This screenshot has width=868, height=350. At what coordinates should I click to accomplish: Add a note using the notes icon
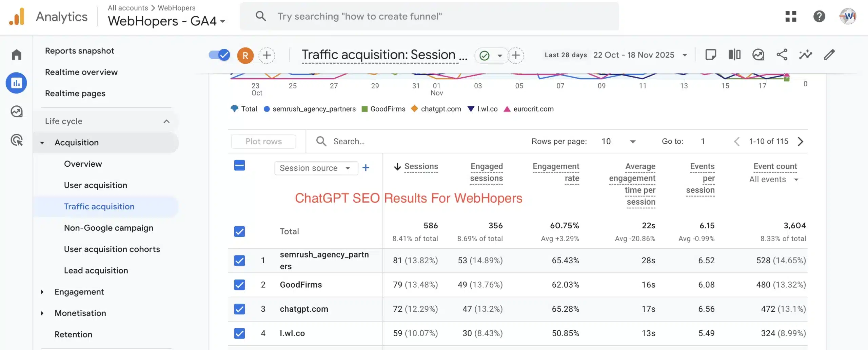click(711, 55)
